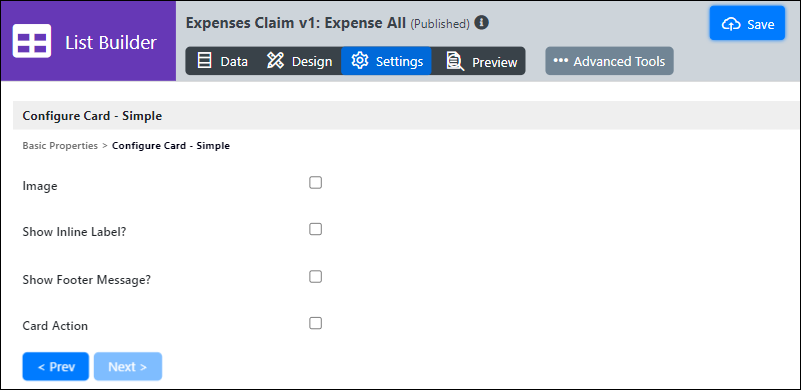Switch to the Data tab
The width and height of the screenshot is (801, 390).
[x=223, y=61]
